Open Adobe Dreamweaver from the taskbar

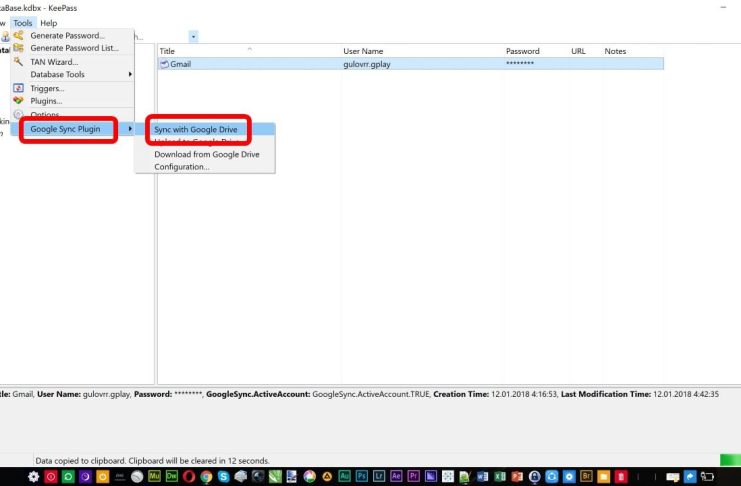[x=172, y=476]
